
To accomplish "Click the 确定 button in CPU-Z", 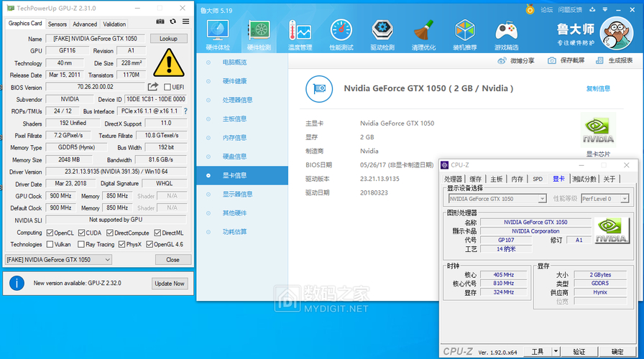I will (x=617, y=352).
